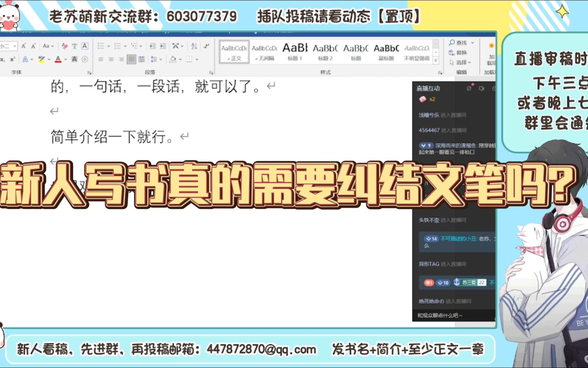Click the audio settings icon in 直播互动 header
This screenshot has width=588, height=368.
click(481, 88)
